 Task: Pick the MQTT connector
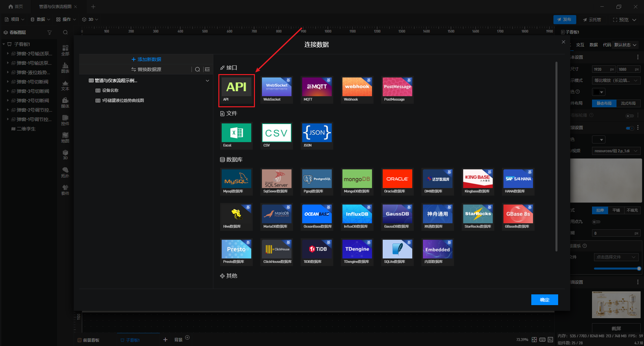point(317,90)
